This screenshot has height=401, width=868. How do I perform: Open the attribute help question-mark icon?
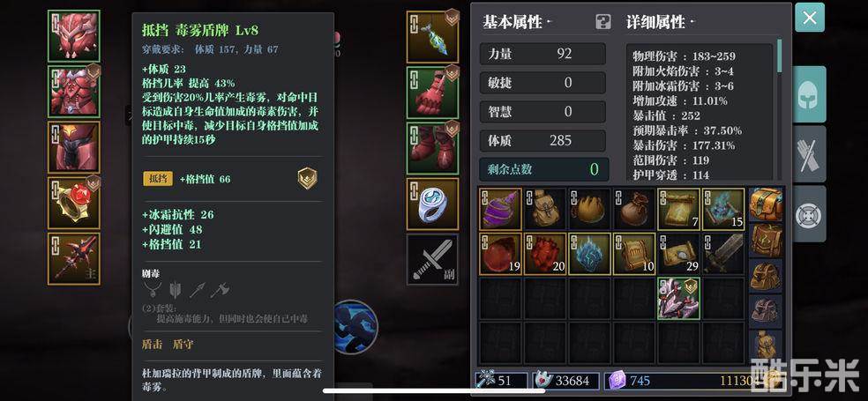[x=602, y=22]
